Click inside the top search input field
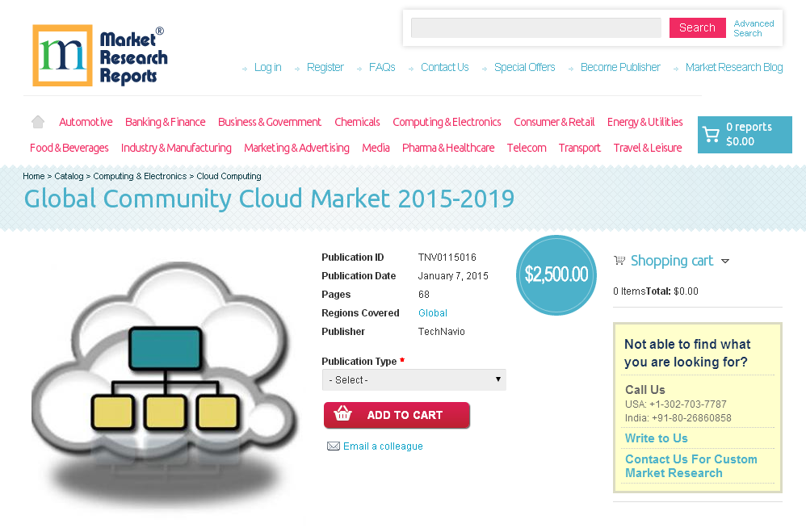The width and height of the screenshot is (806, 532). (535, 27)
